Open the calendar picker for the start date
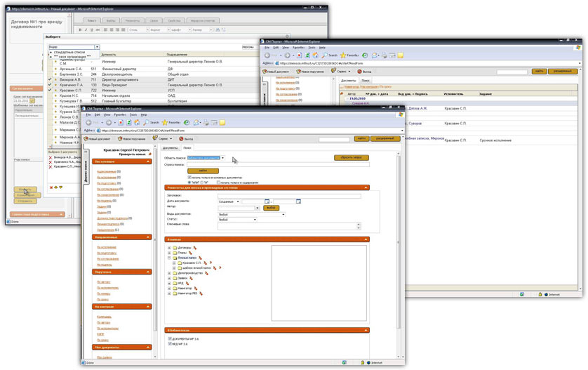This screenshot has height=370, width=588. (267, 201)
